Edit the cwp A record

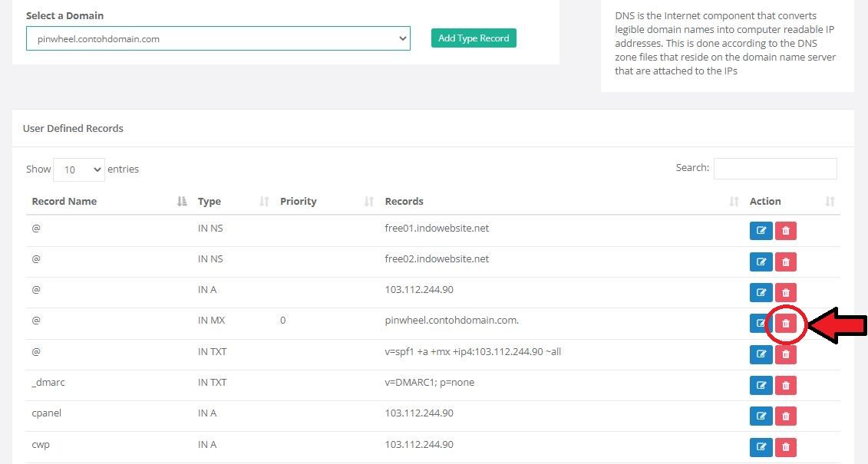pyautogui.click(x=761, y=446)
